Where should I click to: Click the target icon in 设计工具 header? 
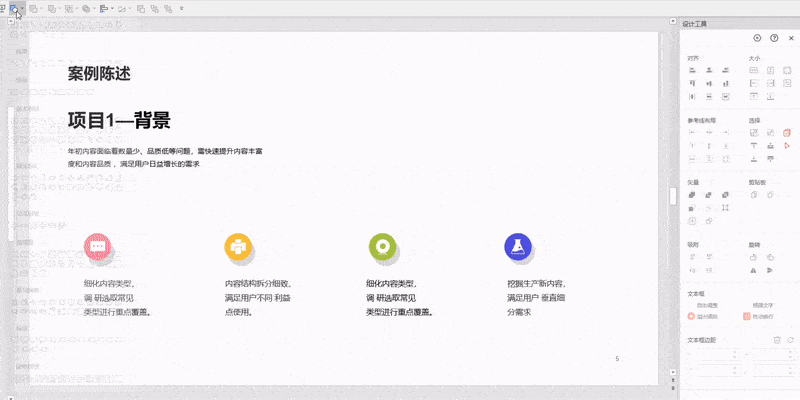(x=757, y=38)
